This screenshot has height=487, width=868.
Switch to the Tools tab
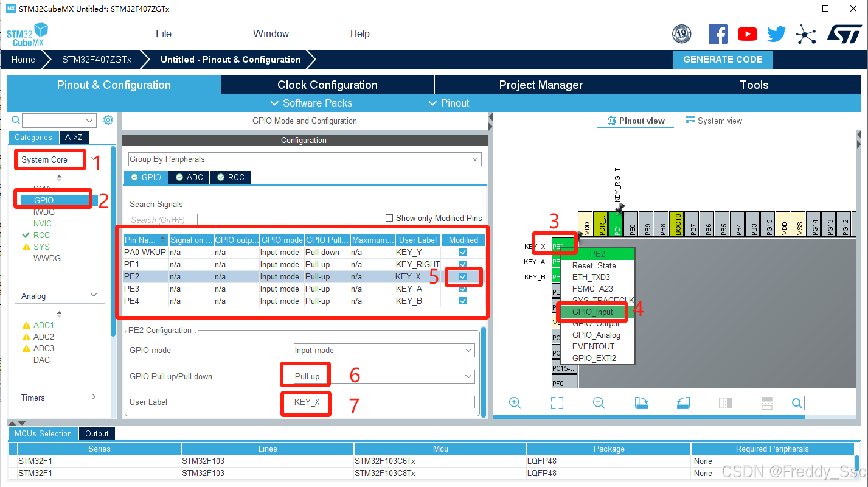pyautogui.click(x=754, y=85)
